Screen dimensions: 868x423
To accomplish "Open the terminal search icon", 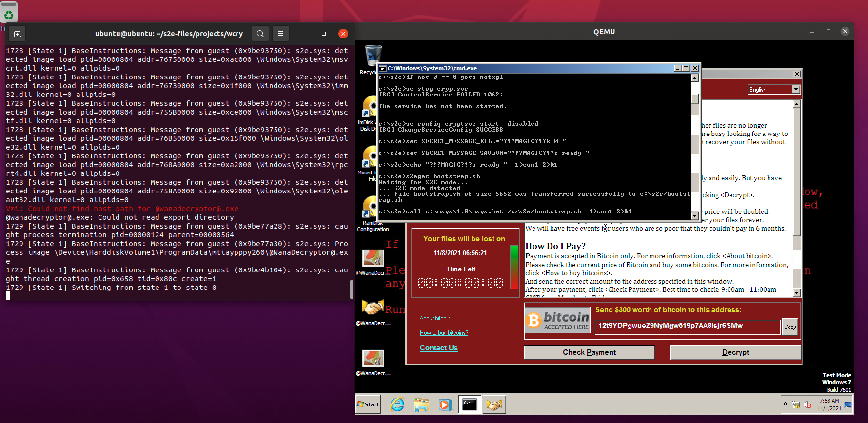I will pyautogui.click(x=260, y=34).
